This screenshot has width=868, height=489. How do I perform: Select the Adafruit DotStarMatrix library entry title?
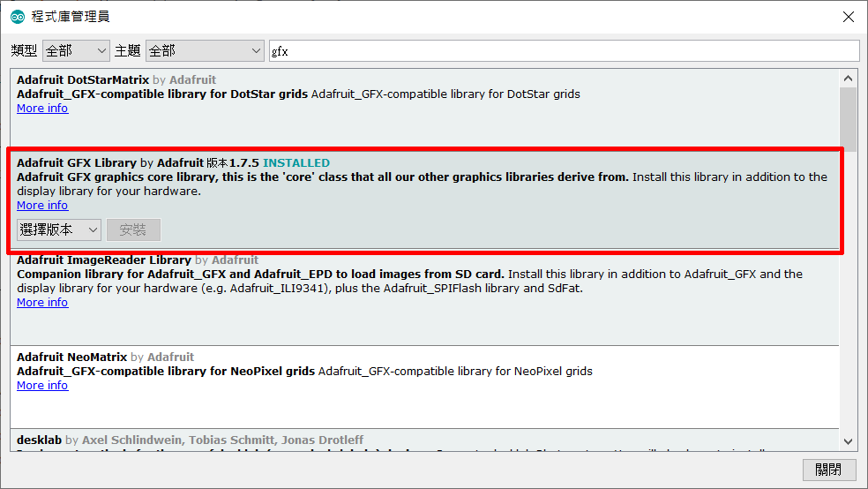(83, 79)
